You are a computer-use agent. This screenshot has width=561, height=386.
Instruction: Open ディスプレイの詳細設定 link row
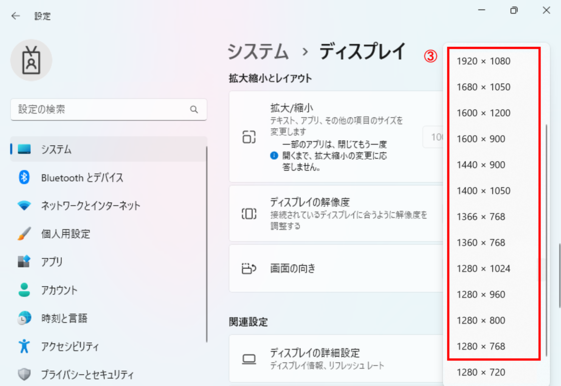[x=336, y=358]
